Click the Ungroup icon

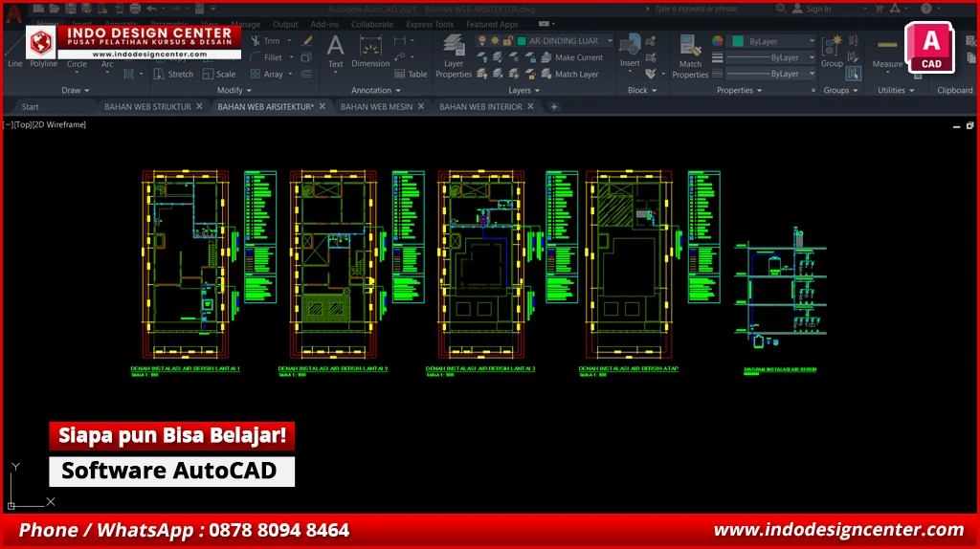tap(853, 41)
